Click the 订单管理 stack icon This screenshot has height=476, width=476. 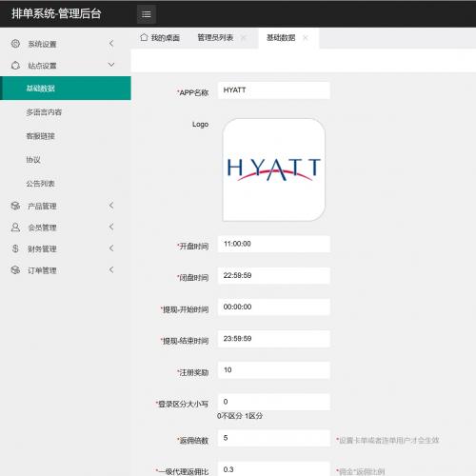[x=15, y=270]
